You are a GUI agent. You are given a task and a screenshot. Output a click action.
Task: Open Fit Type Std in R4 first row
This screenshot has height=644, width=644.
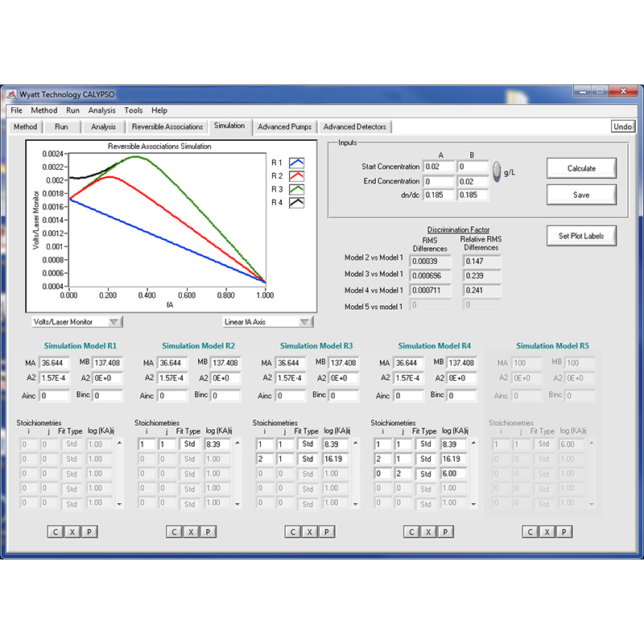[x=426, y=444]
